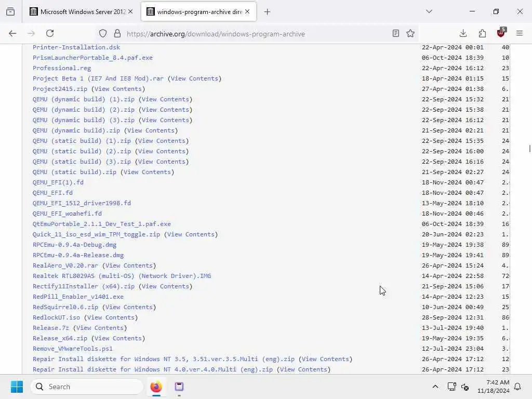Download QEMU_EFI.fd file
The image size is (532, 399).
coord(52,193)
